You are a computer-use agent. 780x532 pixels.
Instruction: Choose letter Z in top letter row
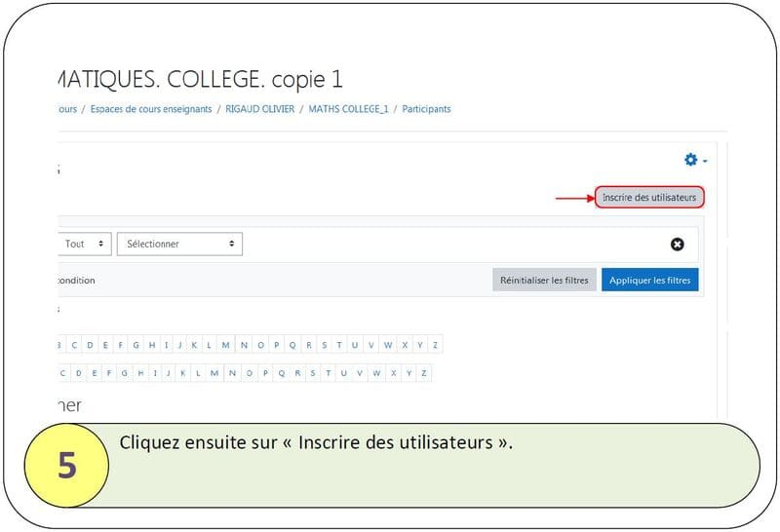(x=435, y=345)
